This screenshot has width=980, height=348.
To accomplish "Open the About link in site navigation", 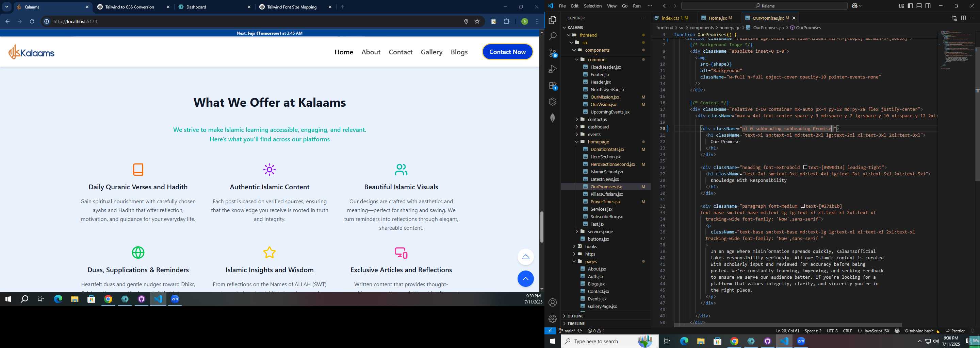I will tap(371, 52).
